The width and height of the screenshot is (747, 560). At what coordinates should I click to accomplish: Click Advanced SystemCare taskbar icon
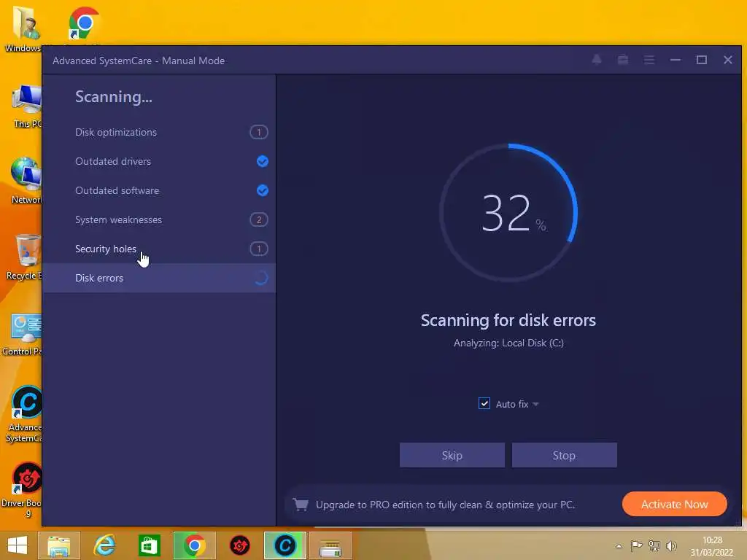pyautogui.click(x=285, y=545)
